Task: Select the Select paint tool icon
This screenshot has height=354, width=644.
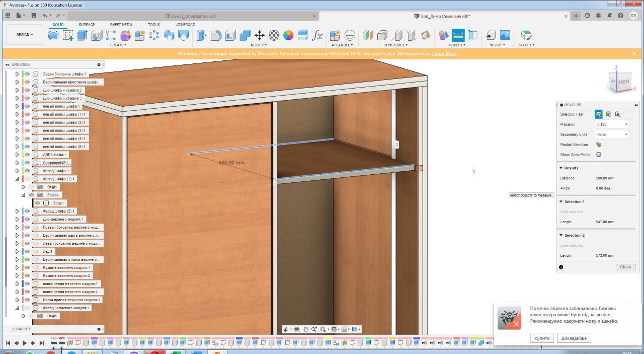Action: pyautogui.click(x=526, y=35)
